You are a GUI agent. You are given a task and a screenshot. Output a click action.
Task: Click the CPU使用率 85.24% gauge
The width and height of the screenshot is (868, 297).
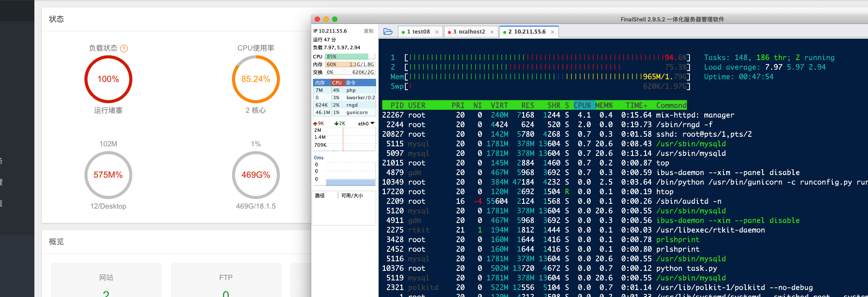coord(256,79)
